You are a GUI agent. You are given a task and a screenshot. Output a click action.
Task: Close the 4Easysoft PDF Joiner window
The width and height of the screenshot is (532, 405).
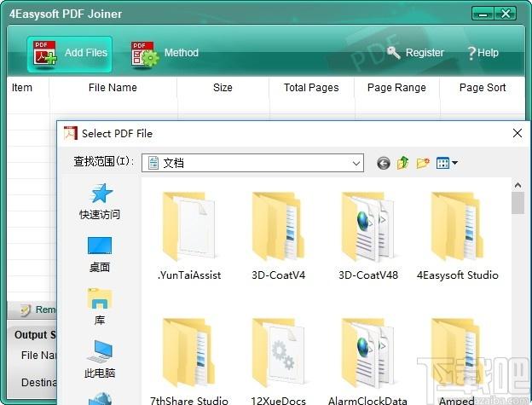click(x=506, y=14)
